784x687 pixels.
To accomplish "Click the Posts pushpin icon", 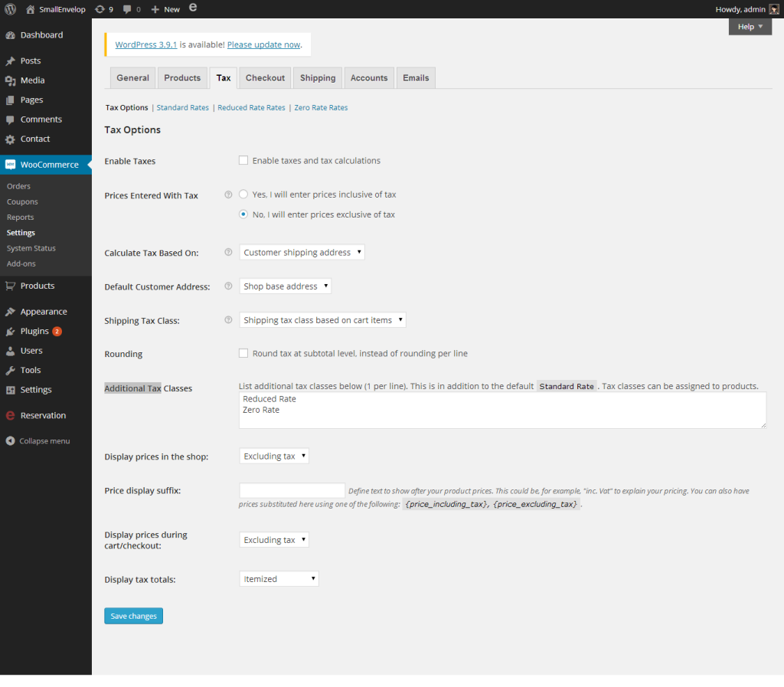I will click(10, 61).
